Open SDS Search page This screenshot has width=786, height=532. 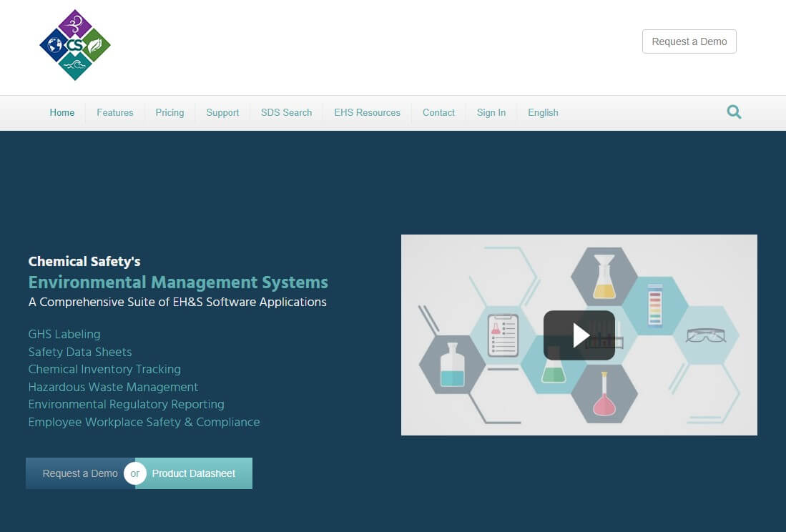[286, 113]
